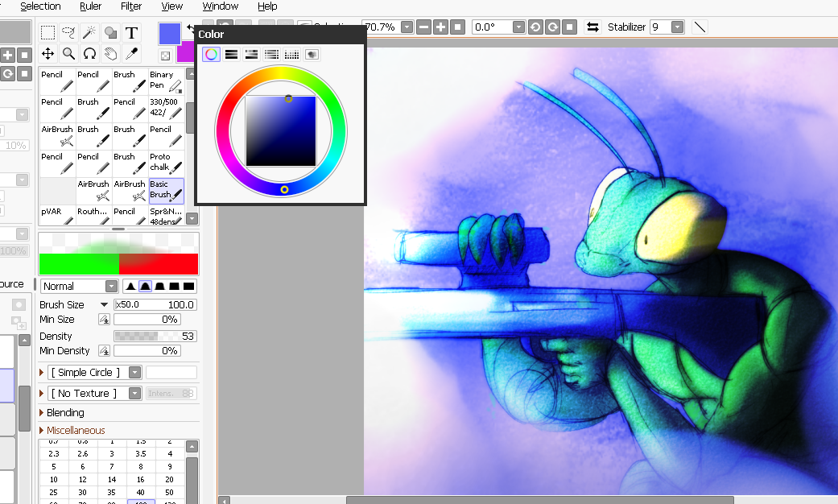Expand the Simple Circle shape settings triangle
The image size is (838, 504).
point(42,373)
